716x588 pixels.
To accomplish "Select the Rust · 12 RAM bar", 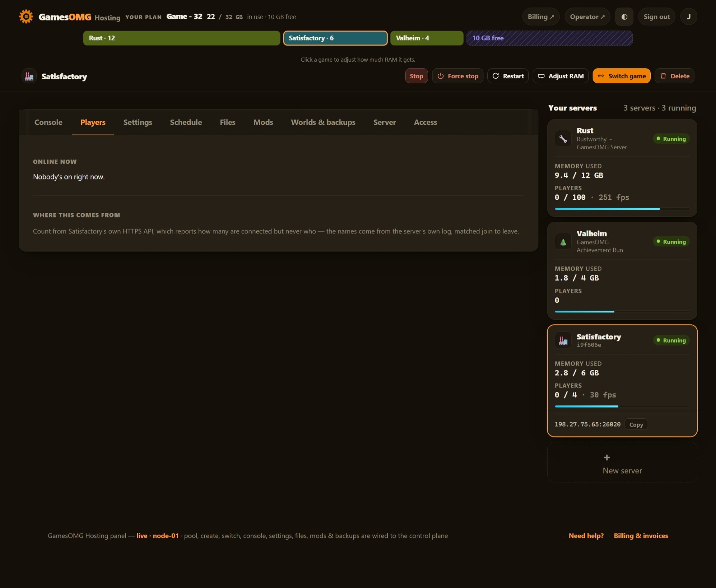I will (x=182, y=38).
